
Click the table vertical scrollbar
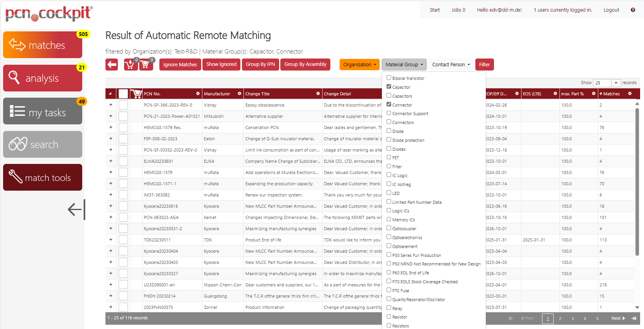(x=637, y=181)
